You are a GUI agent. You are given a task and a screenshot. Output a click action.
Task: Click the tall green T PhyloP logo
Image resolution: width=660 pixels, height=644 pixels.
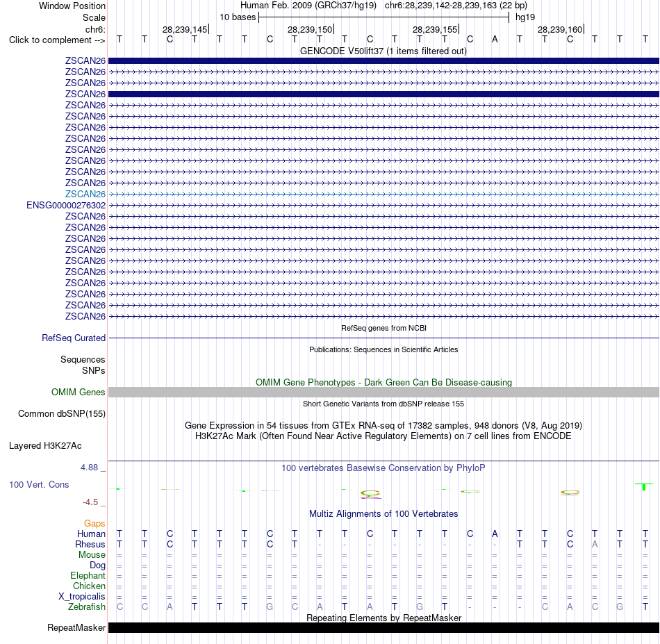coord(644,486)
